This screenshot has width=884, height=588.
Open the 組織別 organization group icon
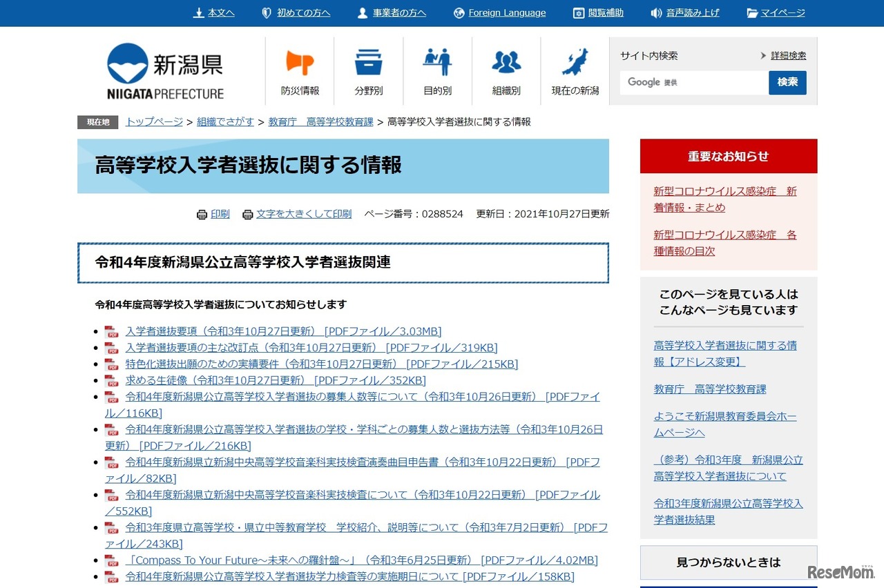506,63
